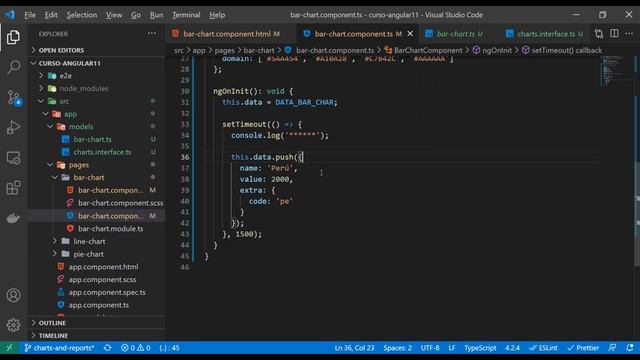Click LF end of line indicator
Image resolution: width=640 pixels, height=360 pixels.
(x=451, y=348)
